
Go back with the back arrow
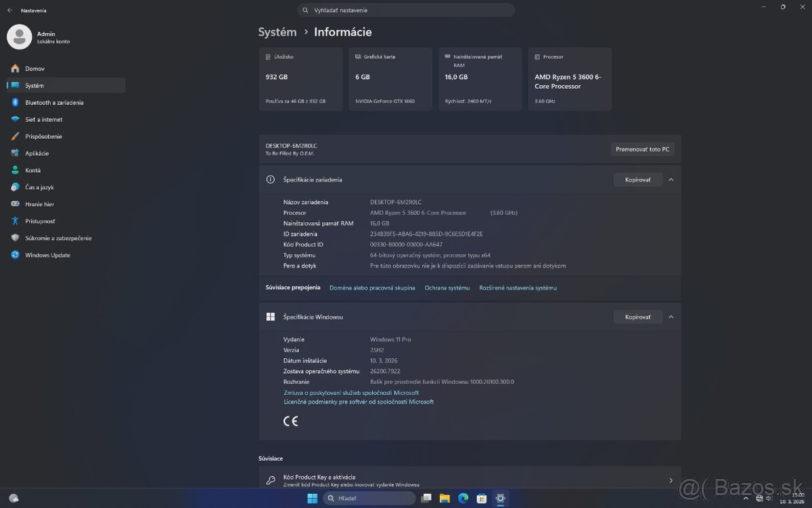point(9,10)
